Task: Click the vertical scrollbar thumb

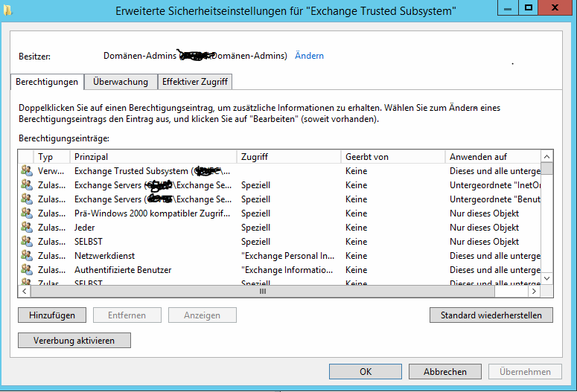Action: (x=546, y=169)
